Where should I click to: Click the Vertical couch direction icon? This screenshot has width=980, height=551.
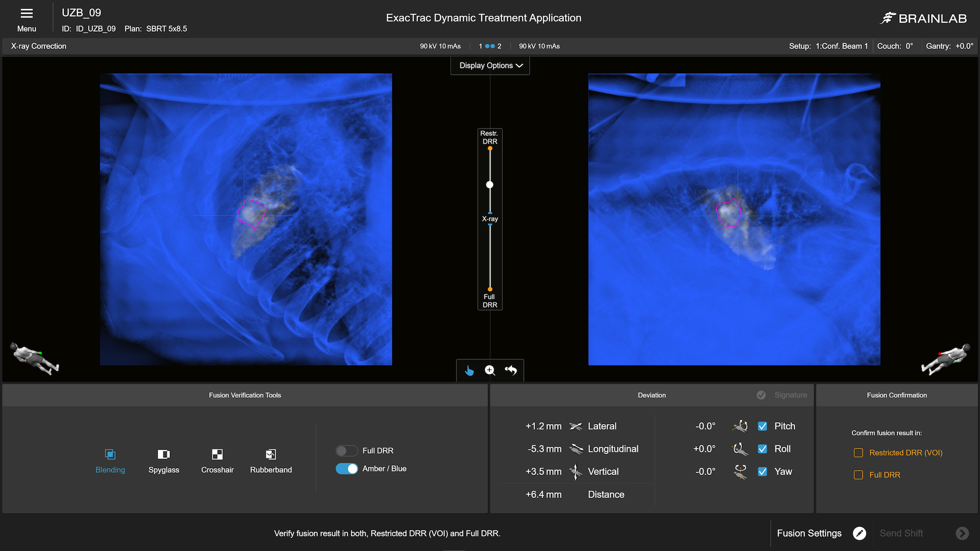[576, 472]
